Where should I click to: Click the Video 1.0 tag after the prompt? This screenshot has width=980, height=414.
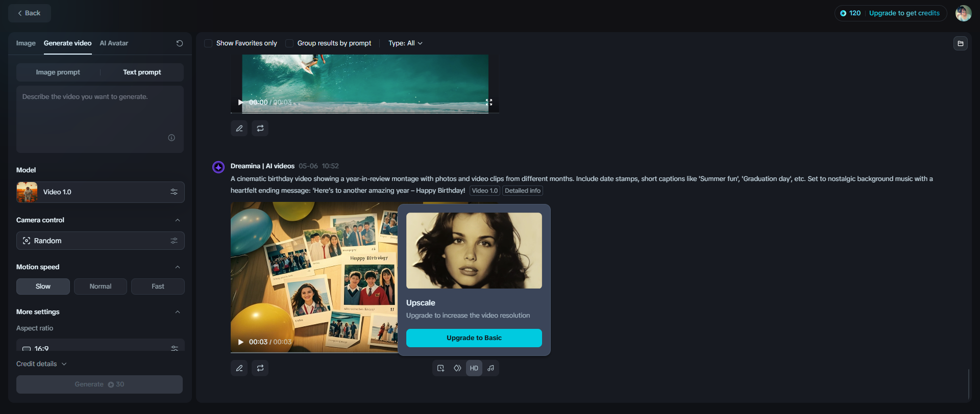485,191
